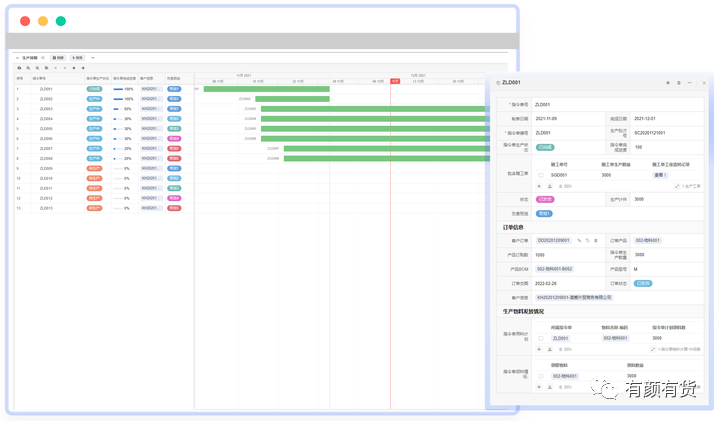720x421 pixels.
Task: Check the last 002 material row checkbox
Action: point(541,376)
